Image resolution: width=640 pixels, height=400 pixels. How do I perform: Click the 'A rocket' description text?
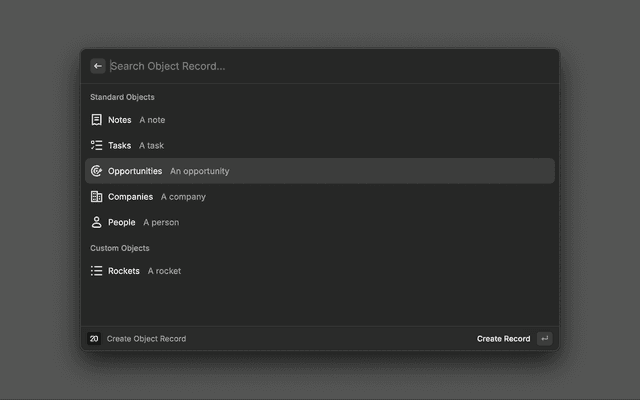click(x=165, y=271)
